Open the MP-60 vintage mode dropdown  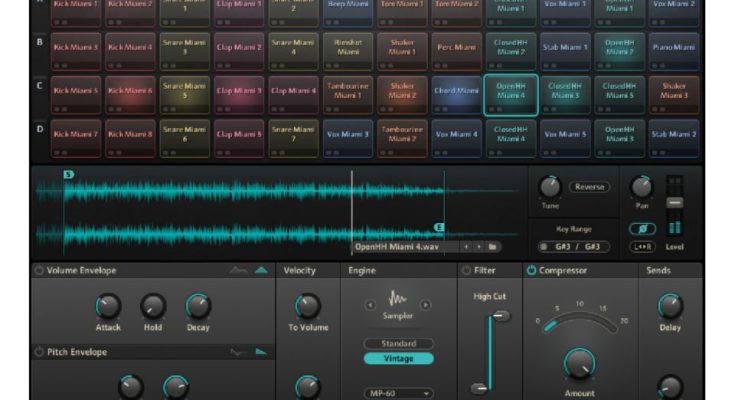(x=398, y=393)
